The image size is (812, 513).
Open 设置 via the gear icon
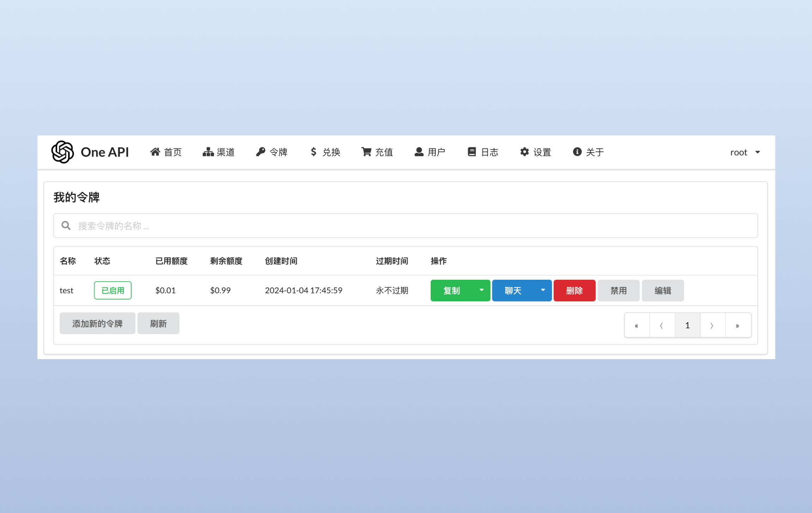pos(525,152)
